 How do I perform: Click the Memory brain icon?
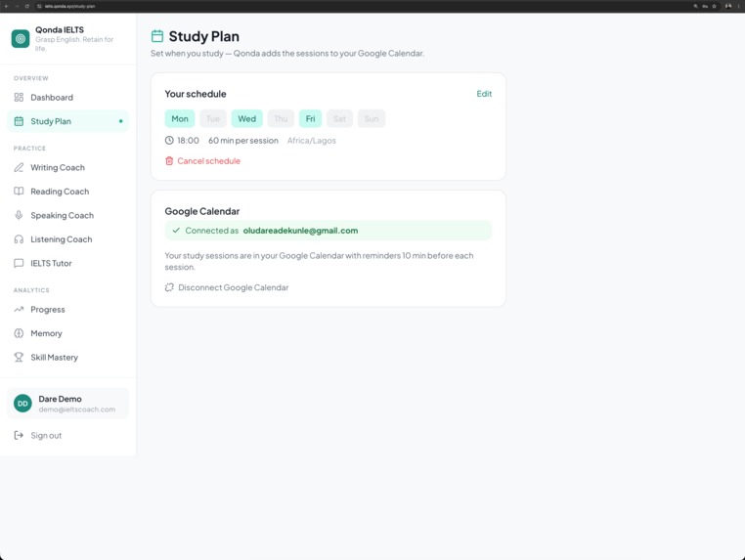[x=19, y=333]
